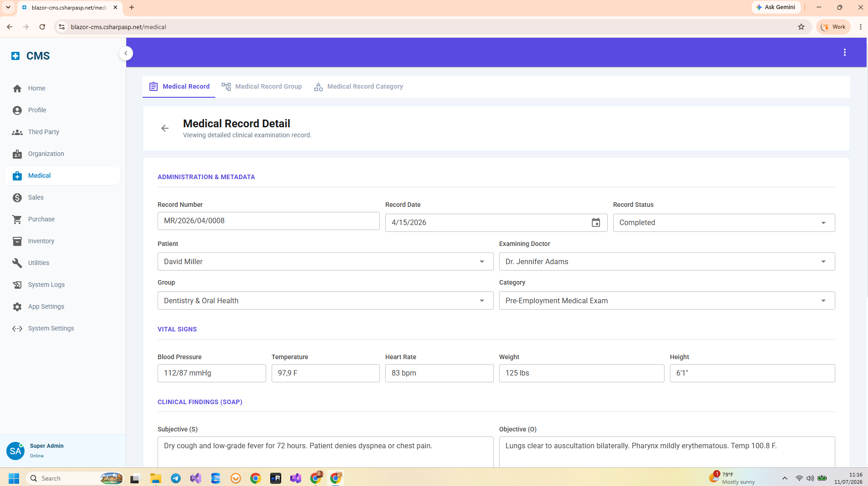868x486 pixels.
Task: Click the Super Admin SA avatar
Action: (x=15, y=451)
